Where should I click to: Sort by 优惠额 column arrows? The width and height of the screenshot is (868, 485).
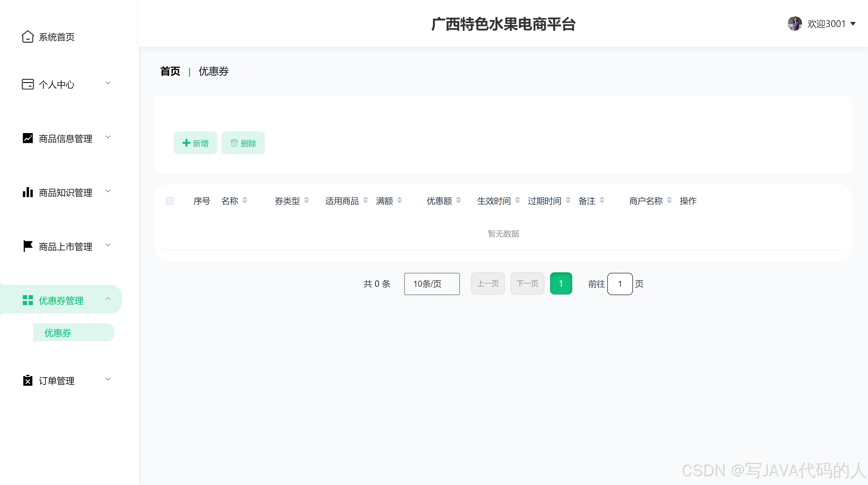458,200
